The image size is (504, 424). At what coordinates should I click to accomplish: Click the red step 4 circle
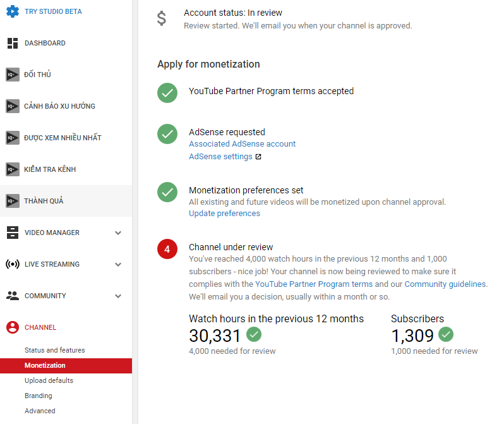coord(167,249)
